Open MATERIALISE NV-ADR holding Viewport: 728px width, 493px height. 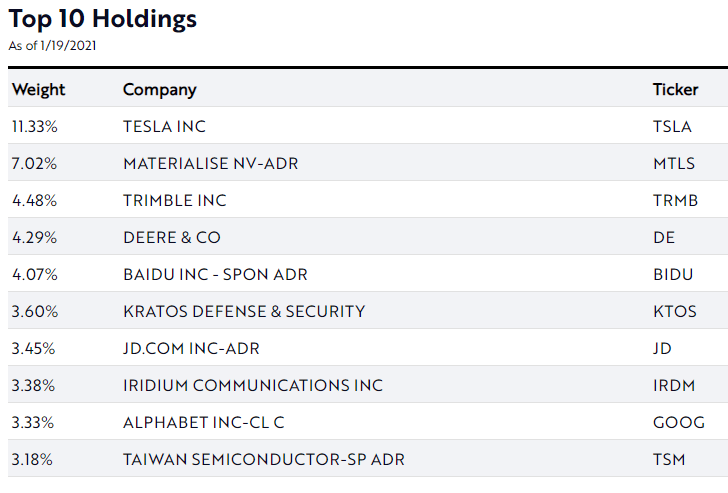[210, 163]
